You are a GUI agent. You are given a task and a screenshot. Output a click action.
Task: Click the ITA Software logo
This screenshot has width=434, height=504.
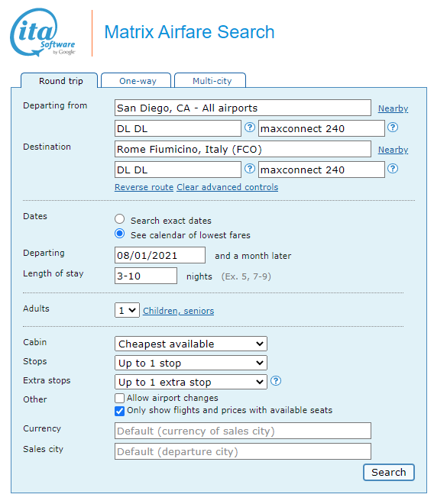(x=43, y=32)
